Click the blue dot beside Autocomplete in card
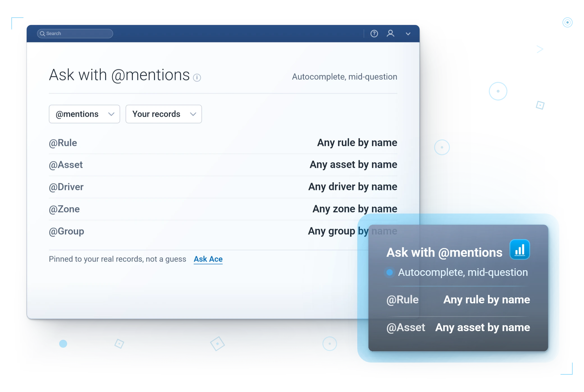The width and height of the screenshot is (584, 392). 390,272
